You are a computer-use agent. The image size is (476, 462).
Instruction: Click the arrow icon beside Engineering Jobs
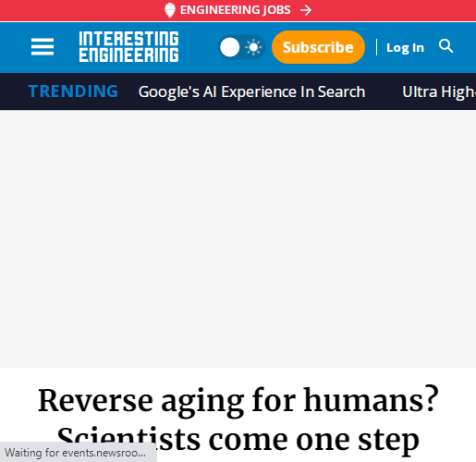click(x=306, y=10)
